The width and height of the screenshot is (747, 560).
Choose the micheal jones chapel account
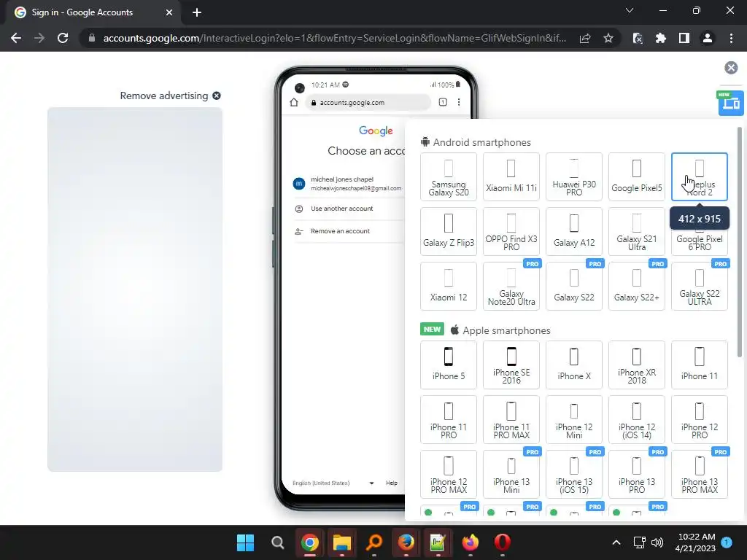(348, 183)
